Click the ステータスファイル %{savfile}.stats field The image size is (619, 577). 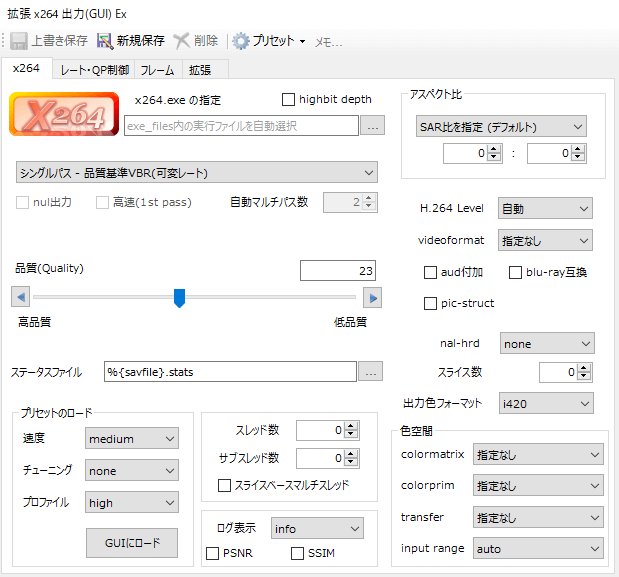tap(230, 371)
